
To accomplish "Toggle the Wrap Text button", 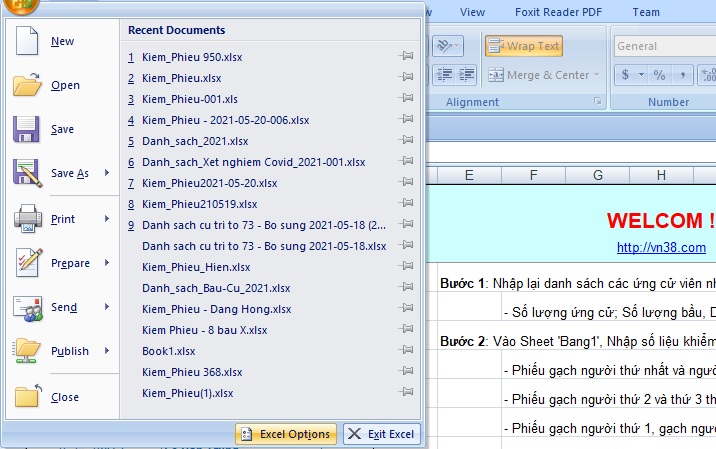I will click(523, 46).
